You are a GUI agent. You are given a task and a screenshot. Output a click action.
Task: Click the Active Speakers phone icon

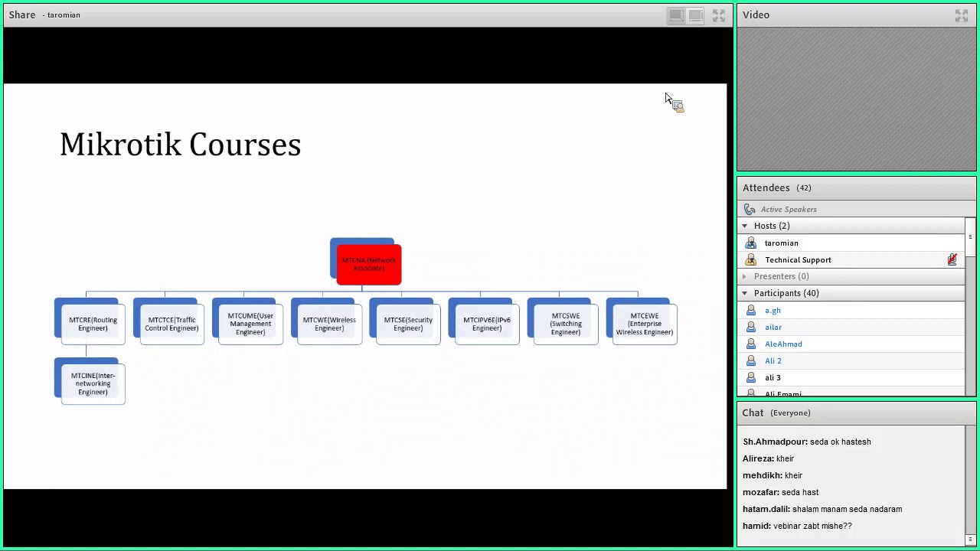click(x=750, y=209)
